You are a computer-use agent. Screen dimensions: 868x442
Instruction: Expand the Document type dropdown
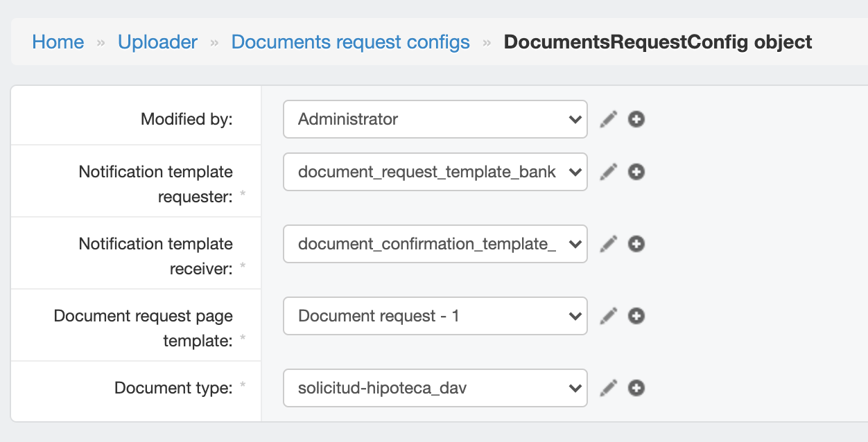click(435, 388)
